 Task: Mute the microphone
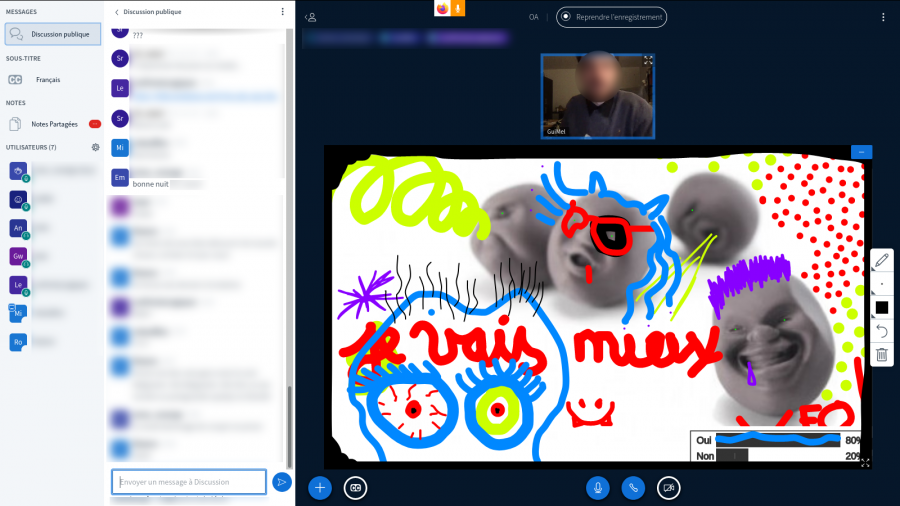click(x=598, y=487)
